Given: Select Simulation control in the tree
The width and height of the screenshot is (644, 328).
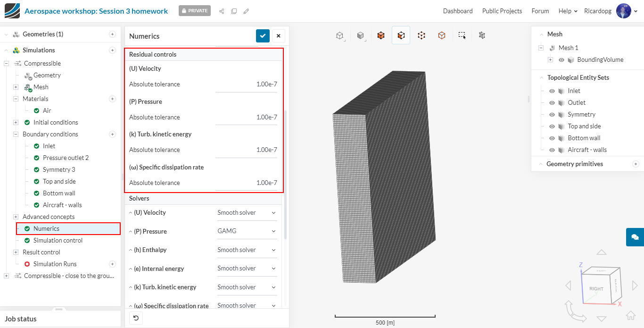Looking at the screenshot, I should [x=58, y=240].
